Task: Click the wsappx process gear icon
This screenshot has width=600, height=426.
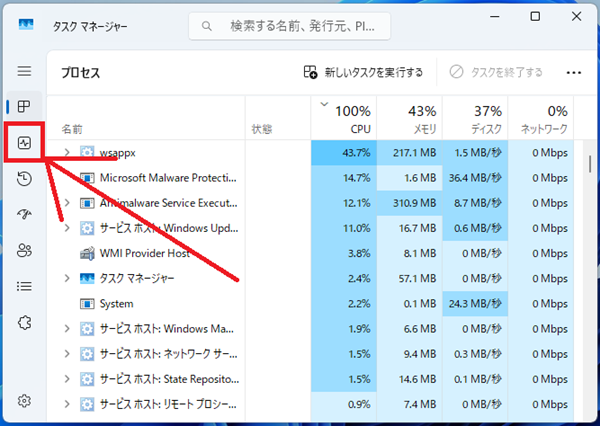Action: [x=87, y=153]
